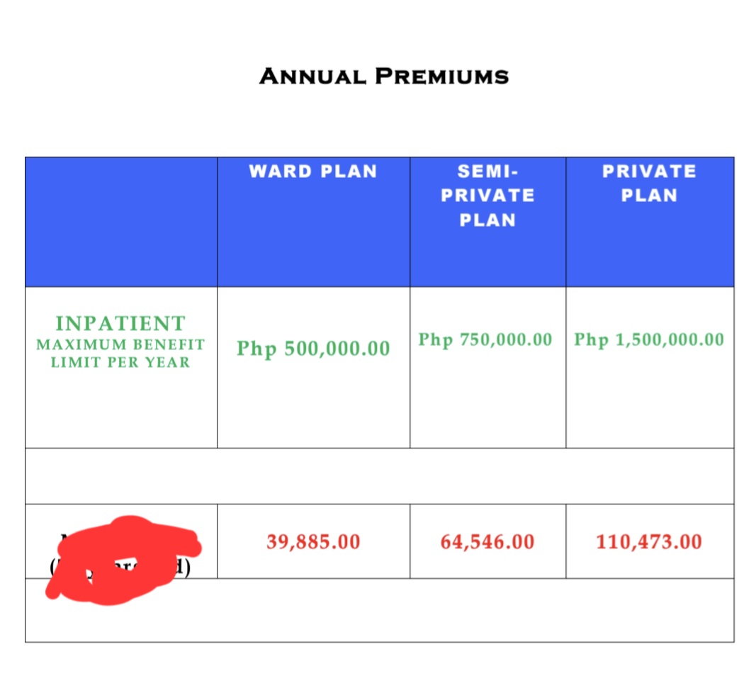Click the closing parenthesis beside the red scribble
The image size is (756, 700).
[186, 568]
